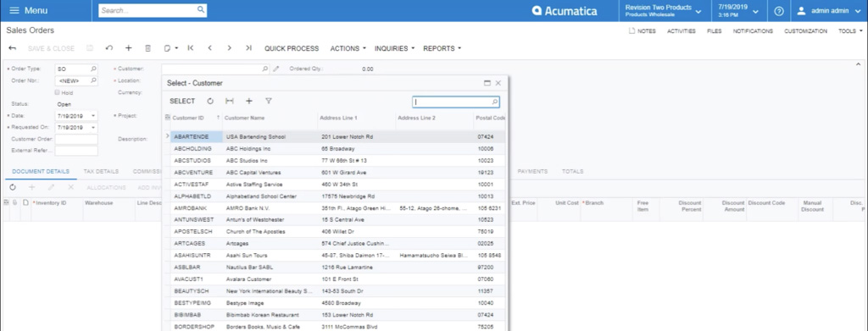Open the Activities menu item
The height and width of the screenshot is (331, 868).
[682, 31]
